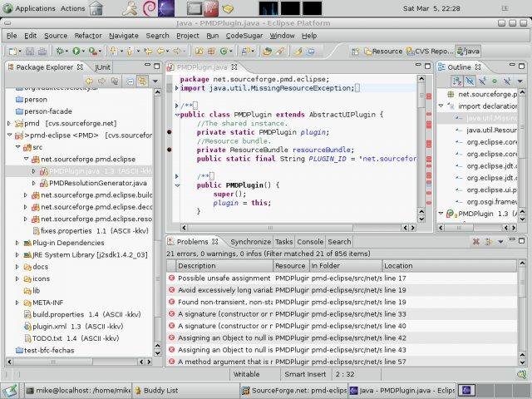Click the Print toolbar icon
The height and width of the screenshot is (399, 532).
[x=42, y=52]
